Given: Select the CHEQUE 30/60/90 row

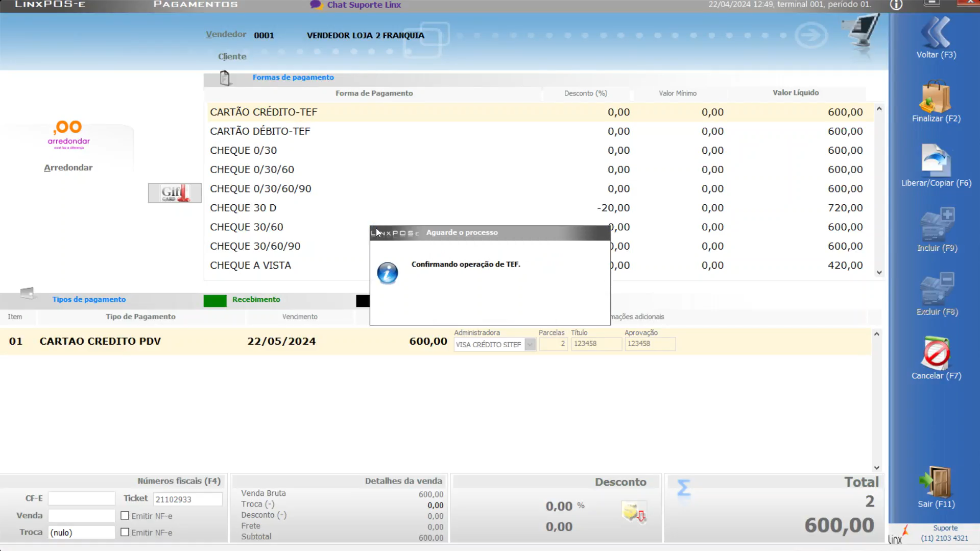Looking at the screenshot, I should click(x=539, y=246).
